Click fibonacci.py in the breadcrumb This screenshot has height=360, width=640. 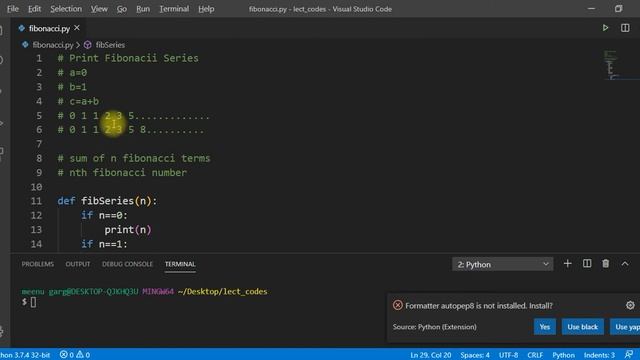coord(53,45)
